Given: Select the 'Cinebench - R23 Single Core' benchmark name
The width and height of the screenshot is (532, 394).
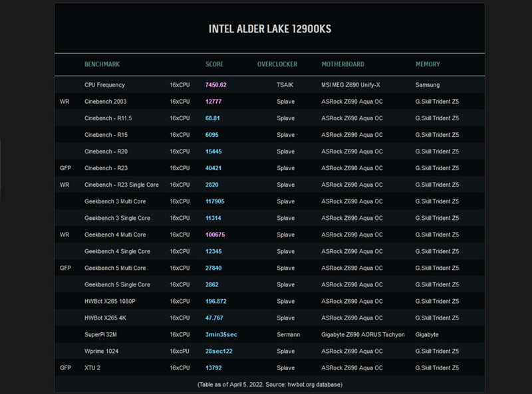Looking at the screenshot, I should click(x=122, y=185).
